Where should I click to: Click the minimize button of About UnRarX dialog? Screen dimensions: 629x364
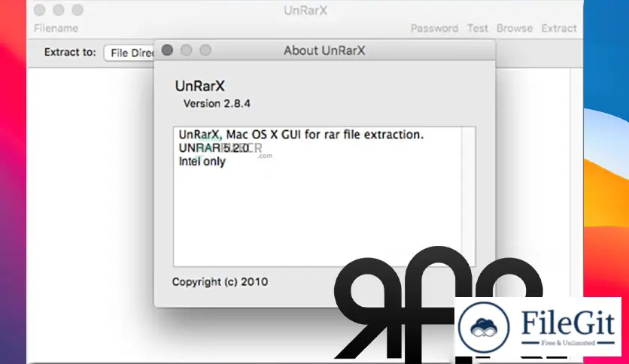coord(186,50)
